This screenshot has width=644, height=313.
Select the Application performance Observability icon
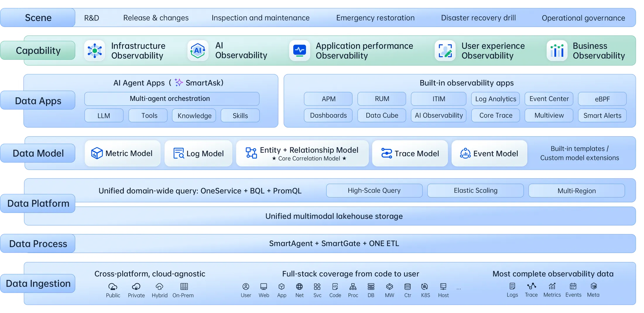click(299, 51)
